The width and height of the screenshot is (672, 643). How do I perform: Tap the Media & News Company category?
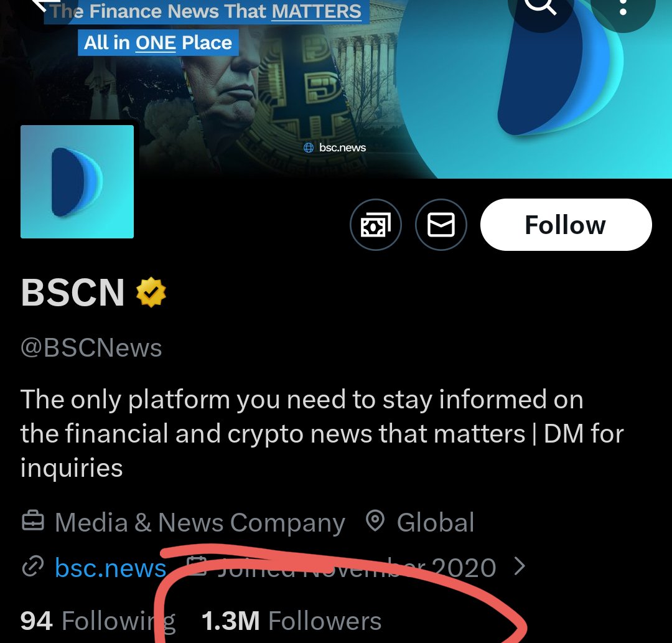[199, 523]
